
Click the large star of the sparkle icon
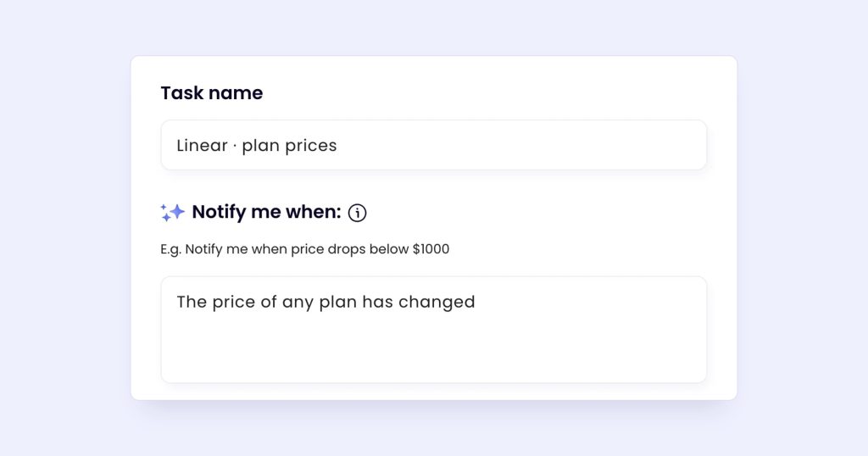point(177,211)
